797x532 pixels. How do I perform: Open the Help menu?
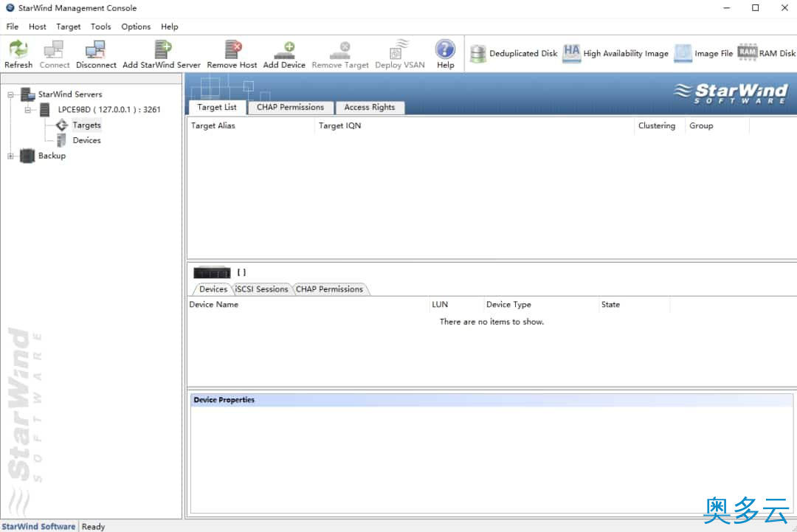pos(169,27)
